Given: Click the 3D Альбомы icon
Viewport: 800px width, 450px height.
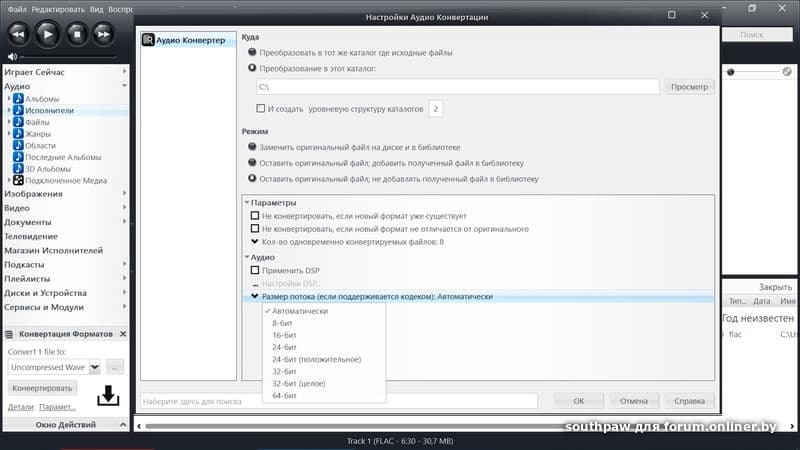Looking at the screenshot, I should click(18, 168).
